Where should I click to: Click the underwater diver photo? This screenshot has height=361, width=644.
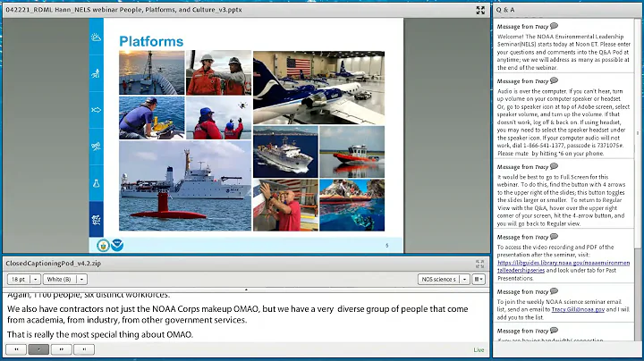pos(352,206)
